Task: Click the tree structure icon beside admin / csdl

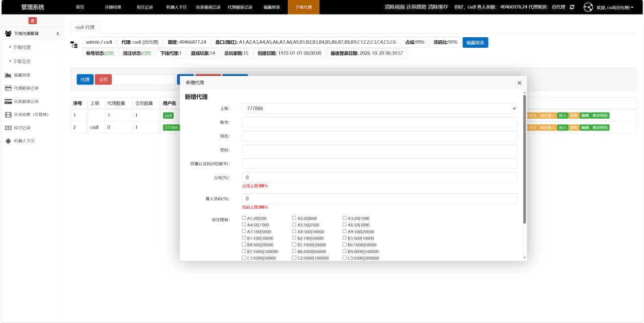Action: (74, 45)
